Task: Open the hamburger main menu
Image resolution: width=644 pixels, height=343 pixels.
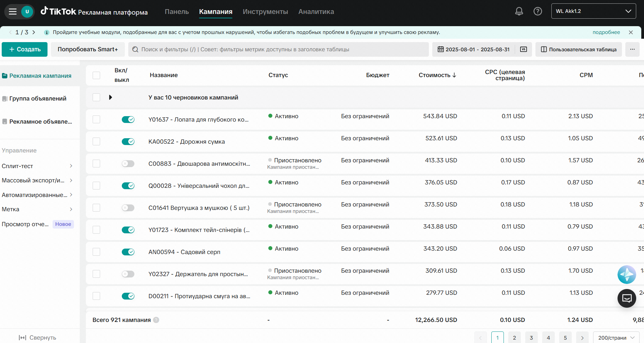Action: 13,12
